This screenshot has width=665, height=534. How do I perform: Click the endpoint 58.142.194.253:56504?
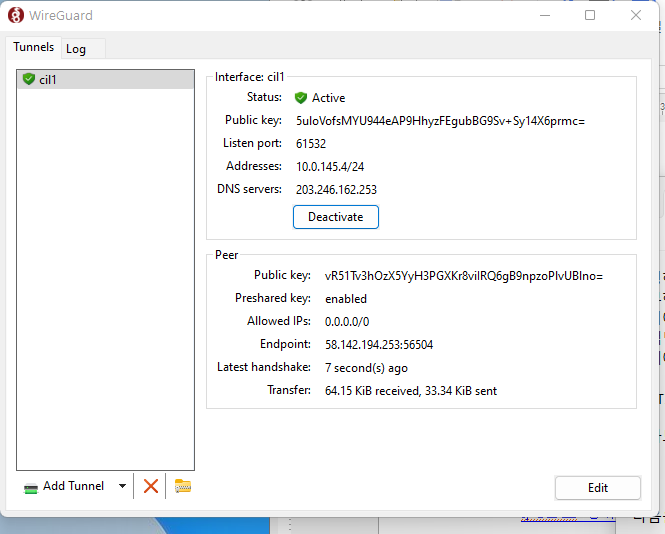tap(379, 344)
